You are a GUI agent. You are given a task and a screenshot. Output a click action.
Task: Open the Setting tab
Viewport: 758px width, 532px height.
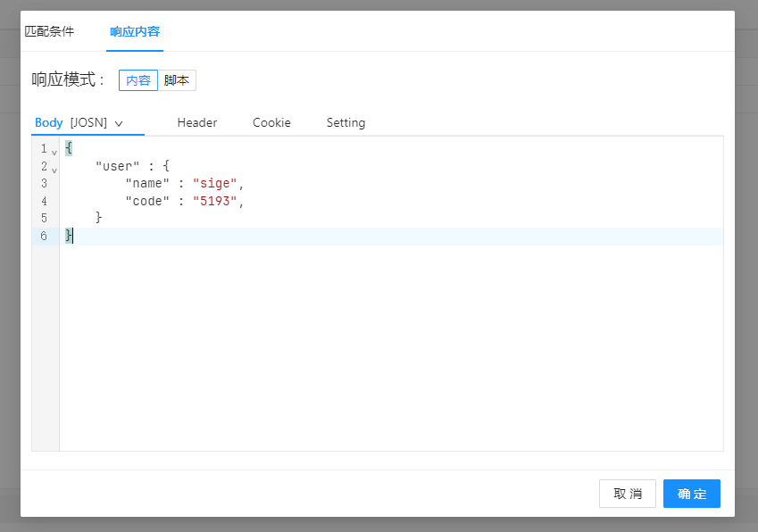click(346, 123)
